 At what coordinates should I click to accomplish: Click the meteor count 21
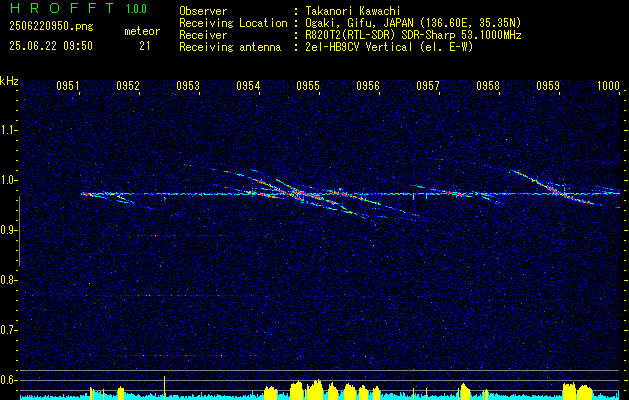click(144, 46)
